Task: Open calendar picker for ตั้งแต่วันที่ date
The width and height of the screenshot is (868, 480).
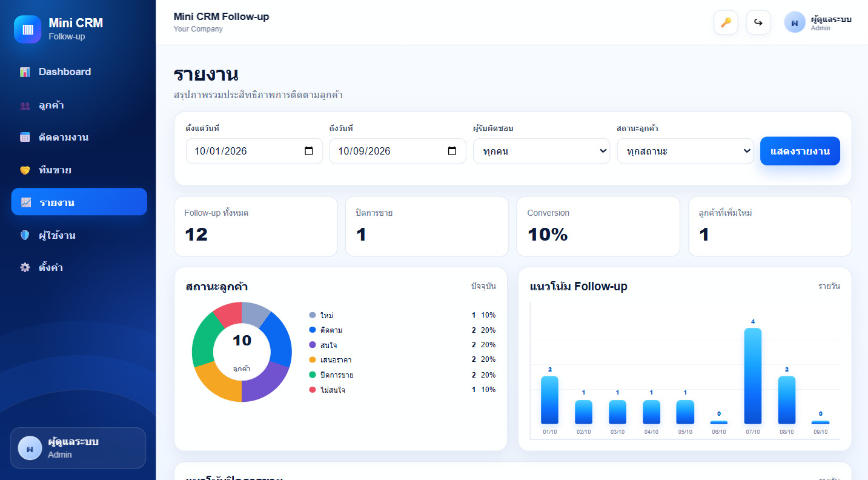Action: click(x=309, y=151)
